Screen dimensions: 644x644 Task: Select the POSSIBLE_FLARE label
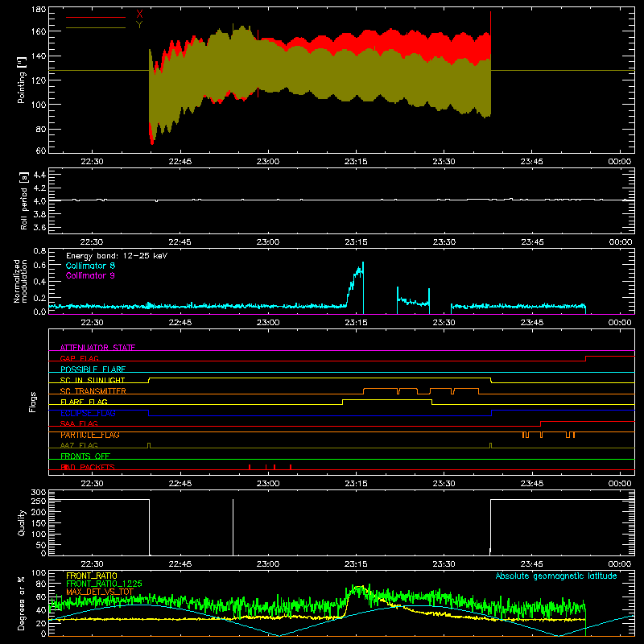[x=93, y=369]
